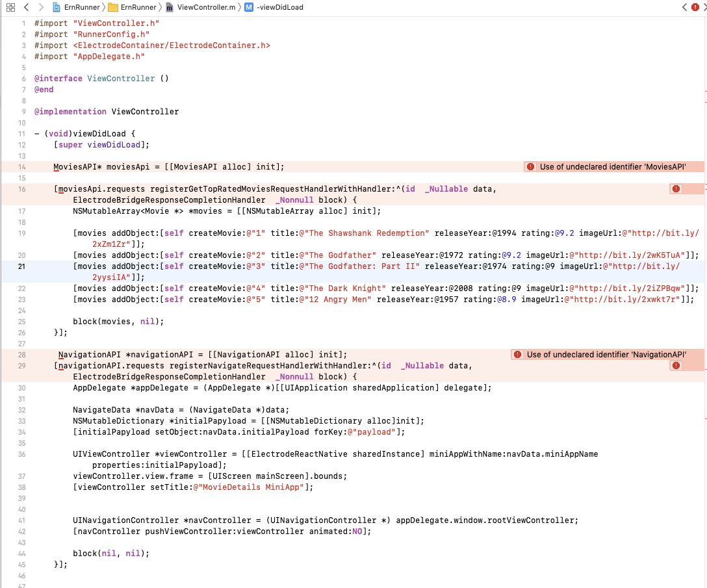Set a breakpoint on line 21
Viewport: 707px width, 588px height.
point(21,266)
